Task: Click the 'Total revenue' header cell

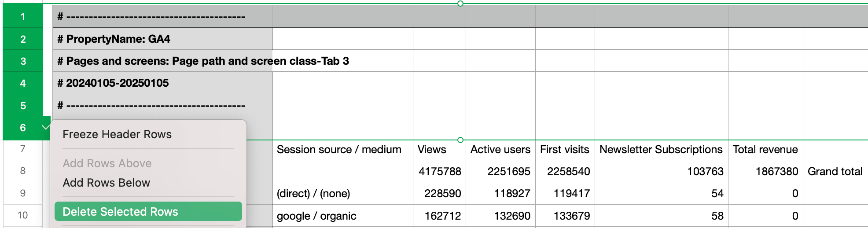Action: point(765,150)
